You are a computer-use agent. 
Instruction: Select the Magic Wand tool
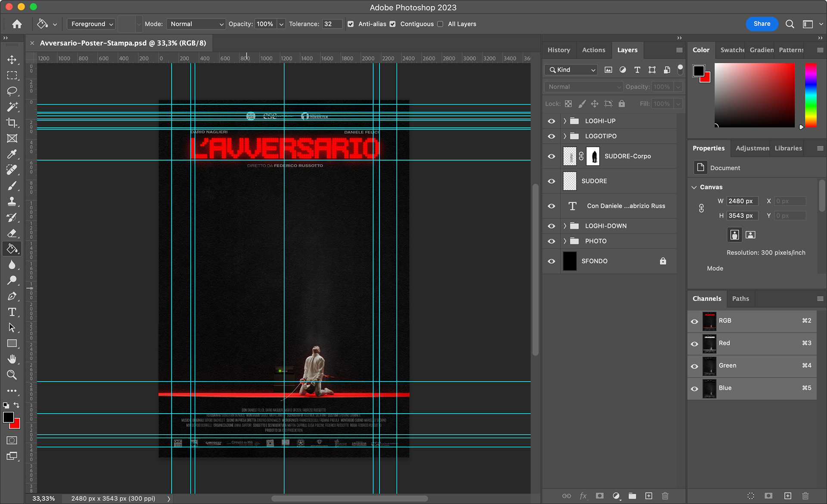[12, 107]
